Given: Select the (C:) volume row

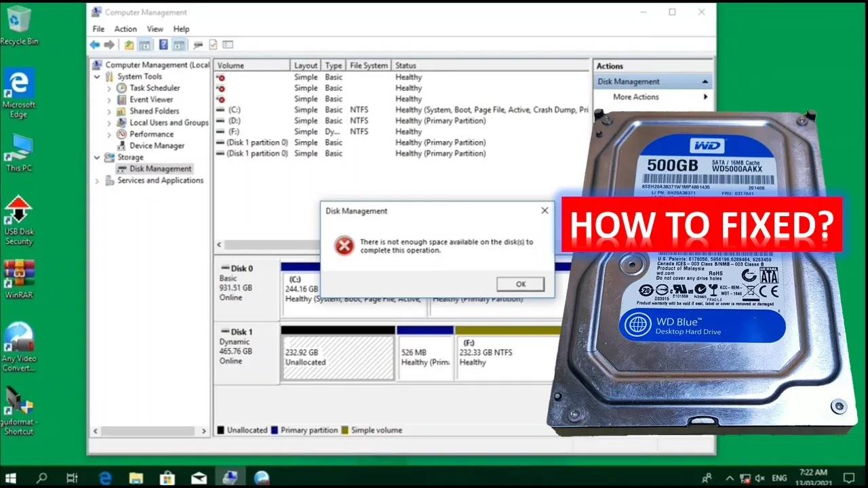Looking at the screenshot, I should pyautogui.click(x=401, y=110).
